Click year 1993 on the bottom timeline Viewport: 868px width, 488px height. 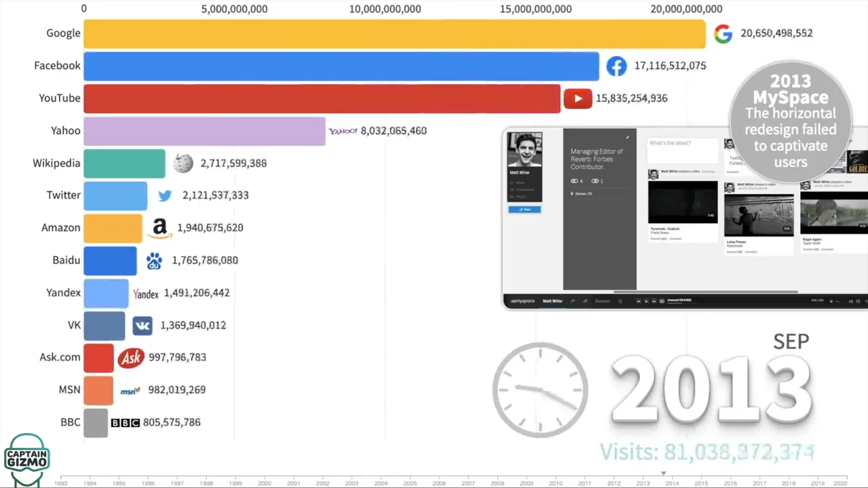(x=61, y=483)
